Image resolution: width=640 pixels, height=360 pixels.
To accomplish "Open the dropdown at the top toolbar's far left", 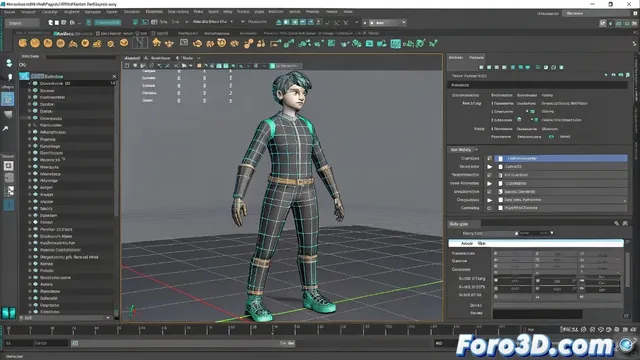I will 22,23.
